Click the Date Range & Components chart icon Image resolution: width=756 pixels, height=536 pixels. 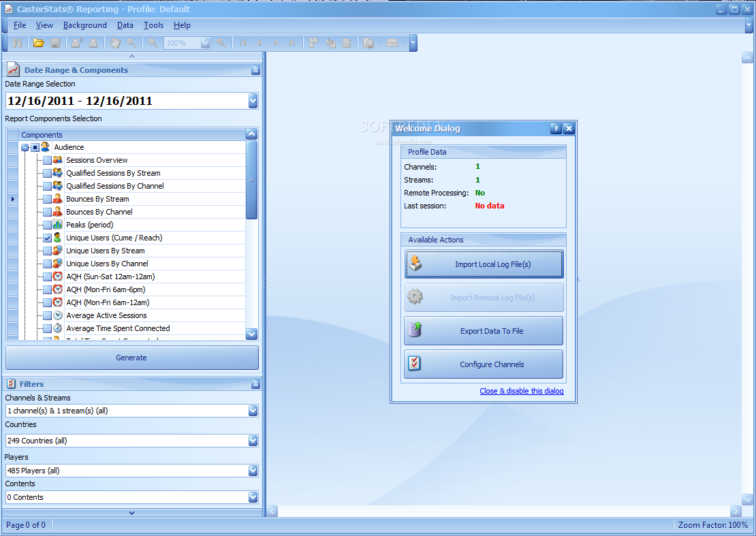point(14,70)
